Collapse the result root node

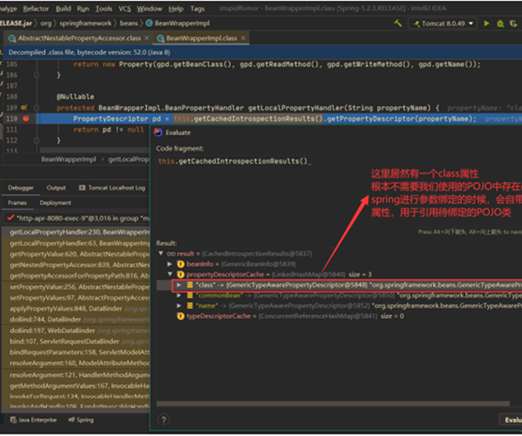[x=161, y=254]
